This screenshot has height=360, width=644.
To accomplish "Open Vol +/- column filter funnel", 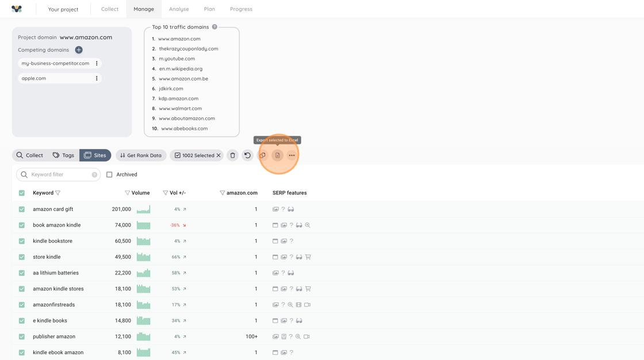I will [x=166, y=193].
